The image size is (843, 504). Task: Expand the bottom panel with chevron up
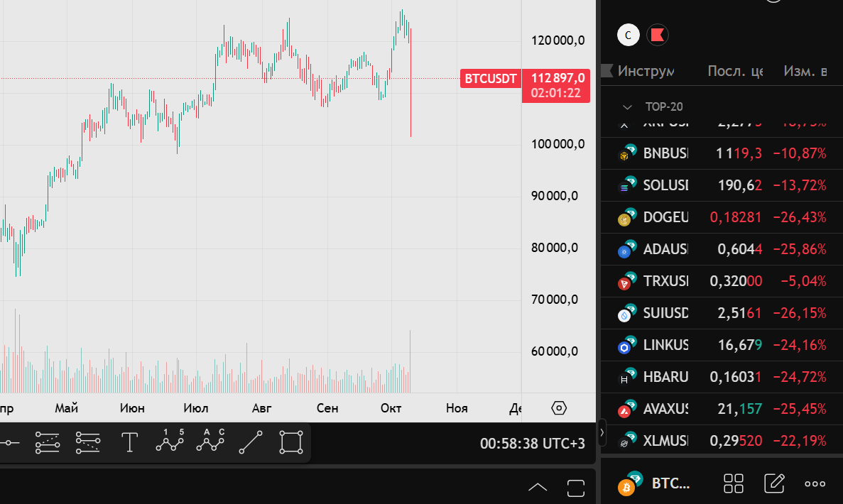click(538, 487)
